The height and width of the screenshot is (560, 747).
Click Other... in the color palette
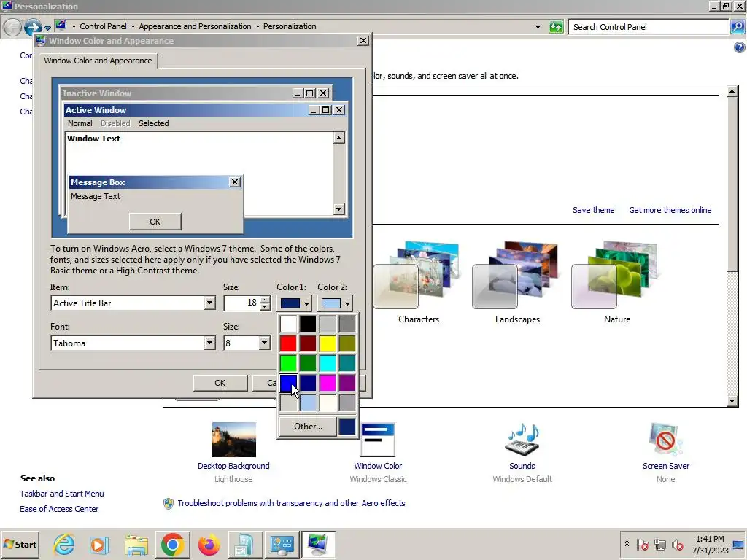pos(308,427)
